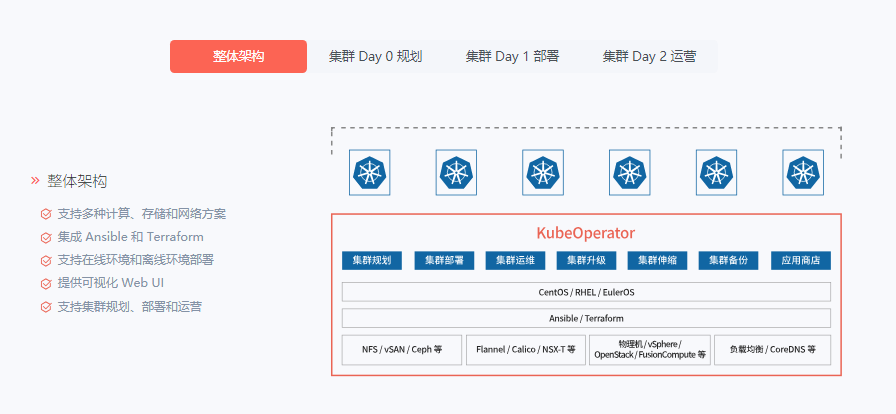Viewport: 896px width, 414px height.
Task: Click the Flannel / Calico / NSX-T 等 box
Action: click(x=526, y=350)
